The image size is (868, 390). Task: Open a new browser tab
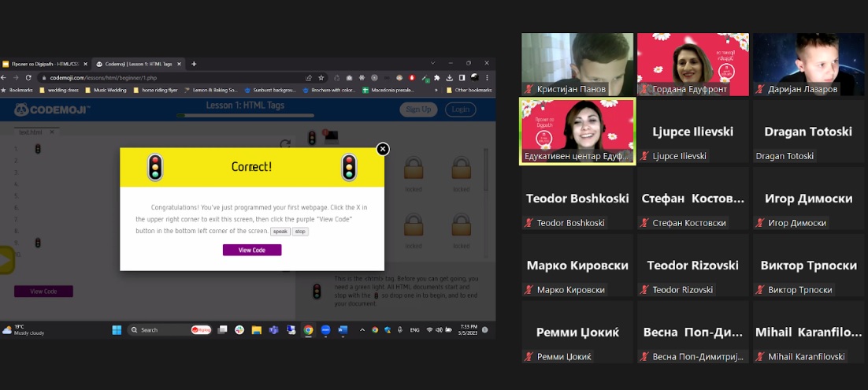tap(194, 64)
